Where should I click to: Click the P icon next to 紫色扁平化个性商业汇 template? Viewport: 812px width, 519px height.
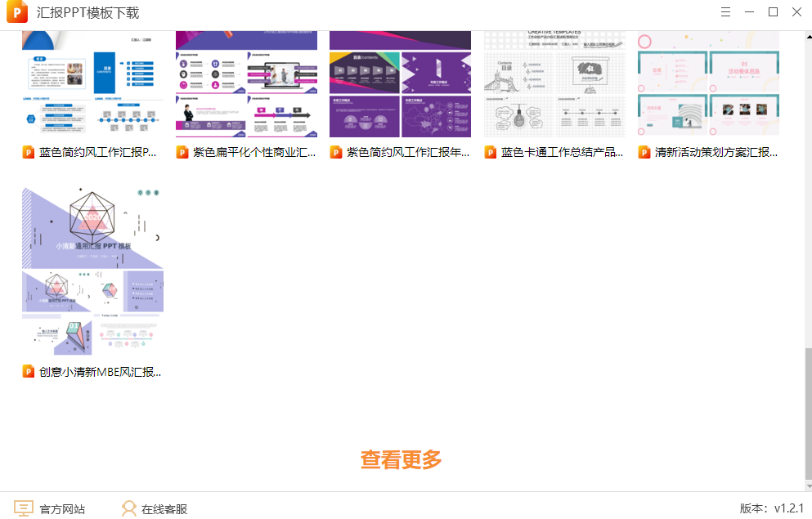(x=182, y=152)
